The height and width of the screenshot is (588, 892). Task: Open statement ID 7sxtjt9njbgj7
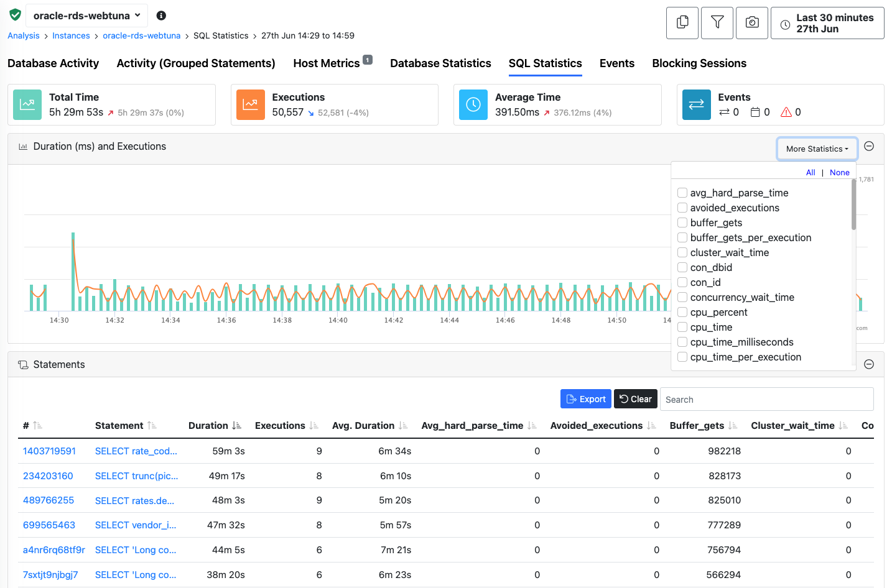[x=50, y=575]
